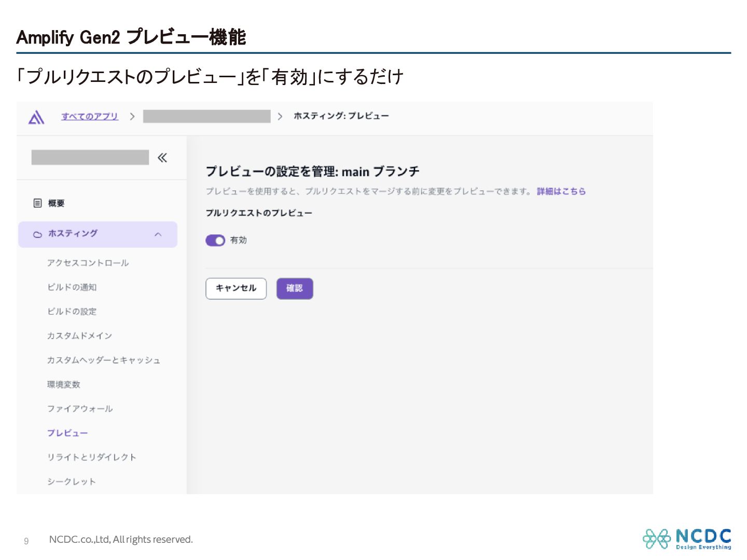Click the redacted app name in sidebar header
The width and height of the screenshot is (747, 560).
click(90, 158)
